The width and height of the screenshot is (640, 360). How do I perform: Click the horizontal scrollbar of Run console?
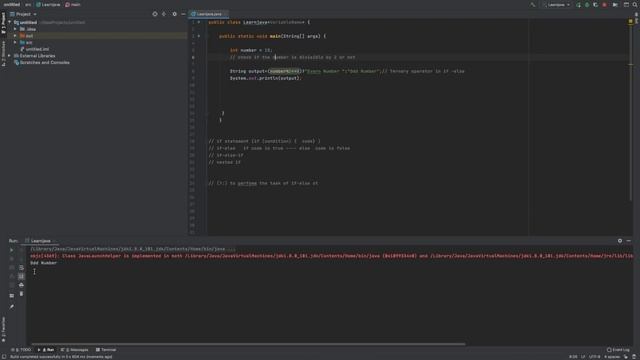pyautogui.click(x=248, y=344)
